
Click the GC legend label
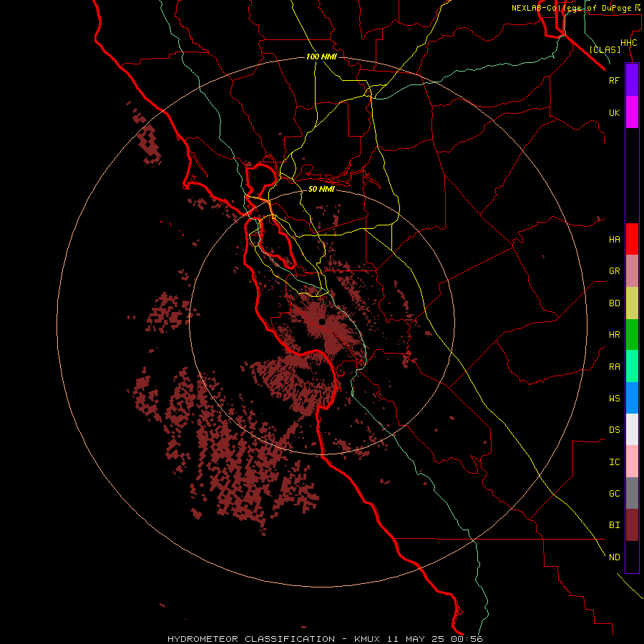point(614,494)
